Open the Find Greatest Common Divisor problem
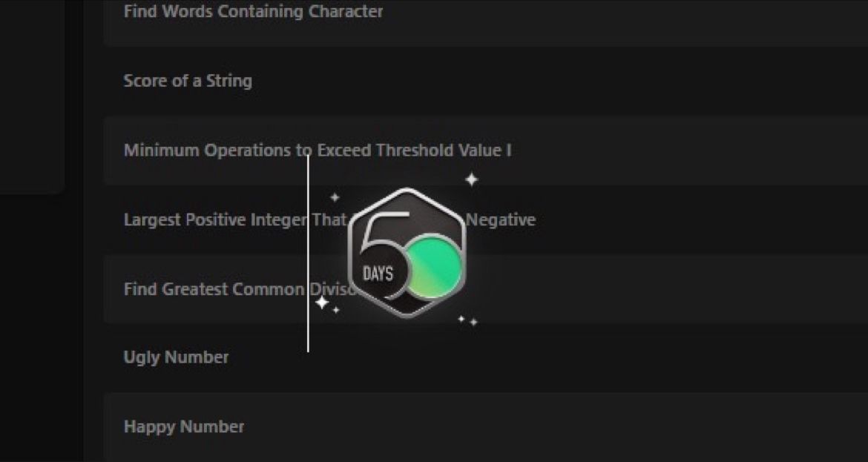Viewport: 868px width, 462px height. click(x=239, y=288)
